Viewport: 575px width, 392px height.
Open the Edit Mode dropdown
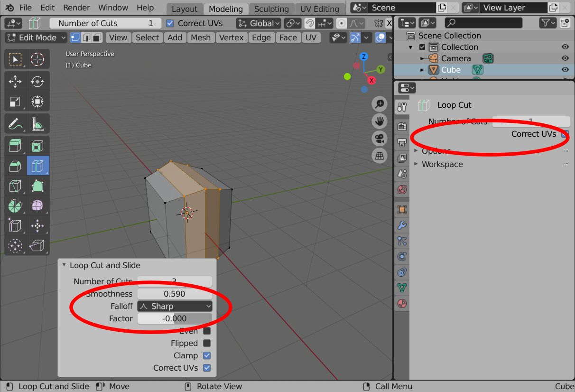pyautogui.click(x=37, y=37)
